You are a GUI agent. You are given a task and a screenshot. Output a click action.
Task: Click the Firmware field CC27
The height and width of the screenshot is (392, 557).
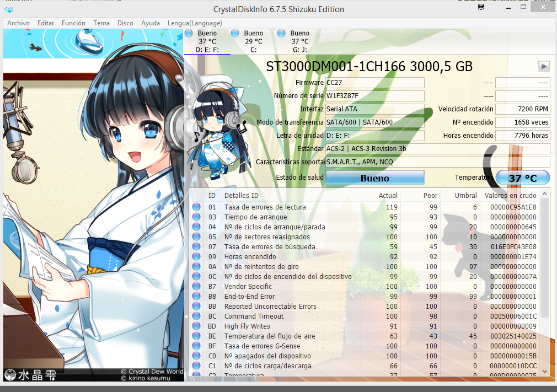375,83
